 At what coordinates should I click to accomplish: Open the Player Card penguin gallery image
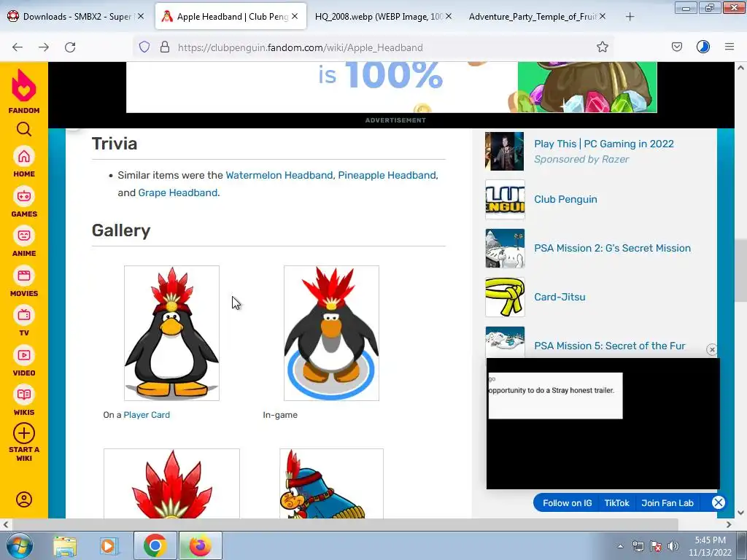click(x=171, y=333)
